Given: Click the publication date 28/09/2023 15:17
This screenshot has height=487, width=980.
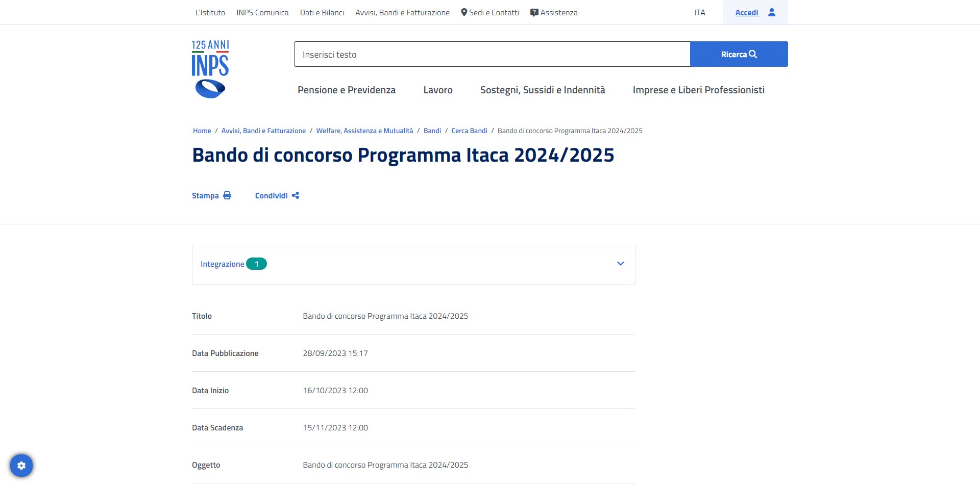Looking at the screenshot, I should coord(335,353).
